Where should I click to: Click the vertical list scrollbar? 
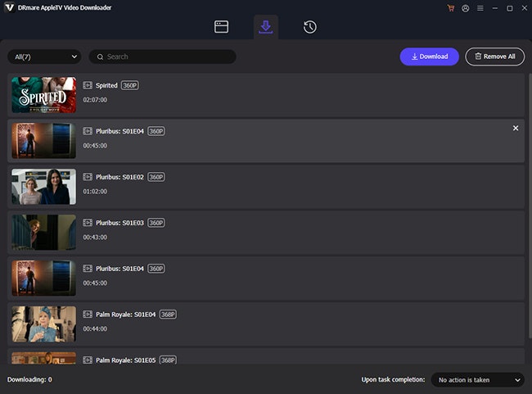(530, 206)
